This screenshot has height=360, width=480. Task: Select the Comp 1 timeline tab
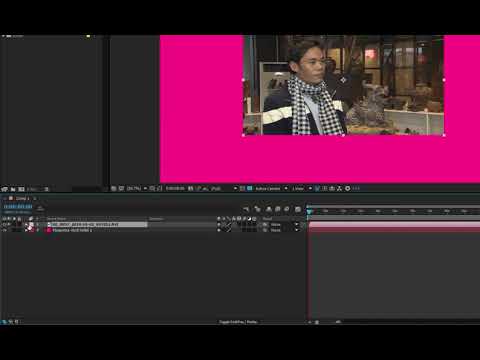23,199
